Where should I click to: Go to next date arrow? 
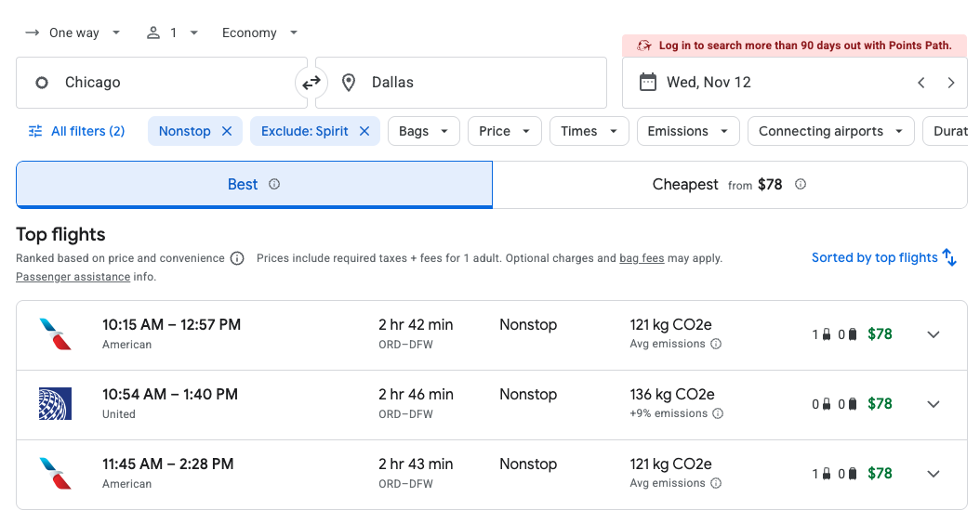pos(950,83)
